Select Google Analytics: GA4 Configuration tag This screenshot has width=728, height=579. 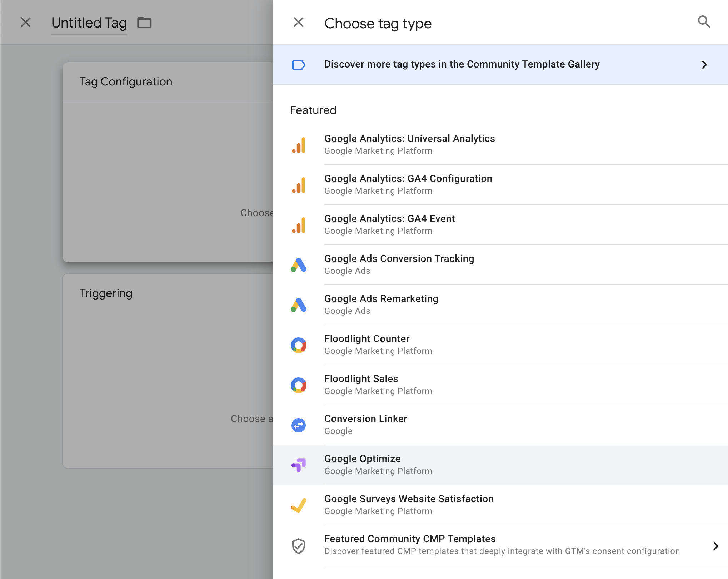point(500,185)
